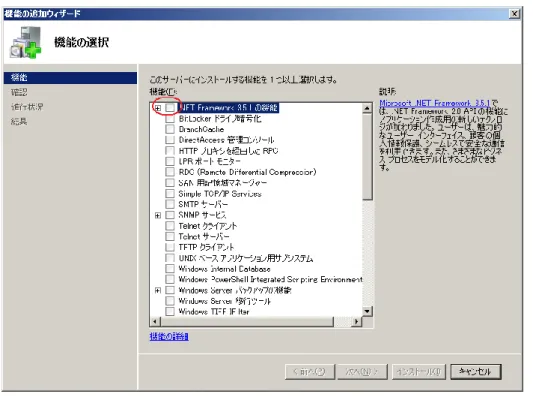Open the Microsoft .NET Framework 3.5.1 link
Screen dimensions: 533x397
[x=435, y=103]
